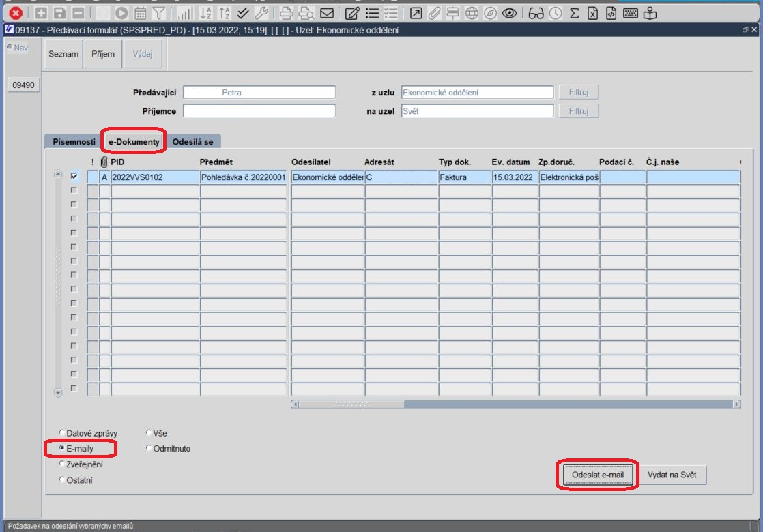The height and width of the screenshot is (532, 763).
Task: Choose the Vše radio option
Action: pos(149,432)
